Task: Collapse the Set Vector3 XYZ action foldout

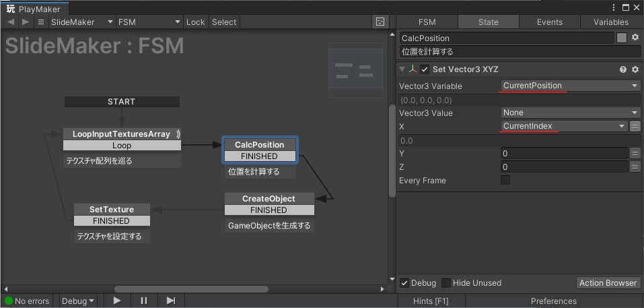Action: coord(402,69)
